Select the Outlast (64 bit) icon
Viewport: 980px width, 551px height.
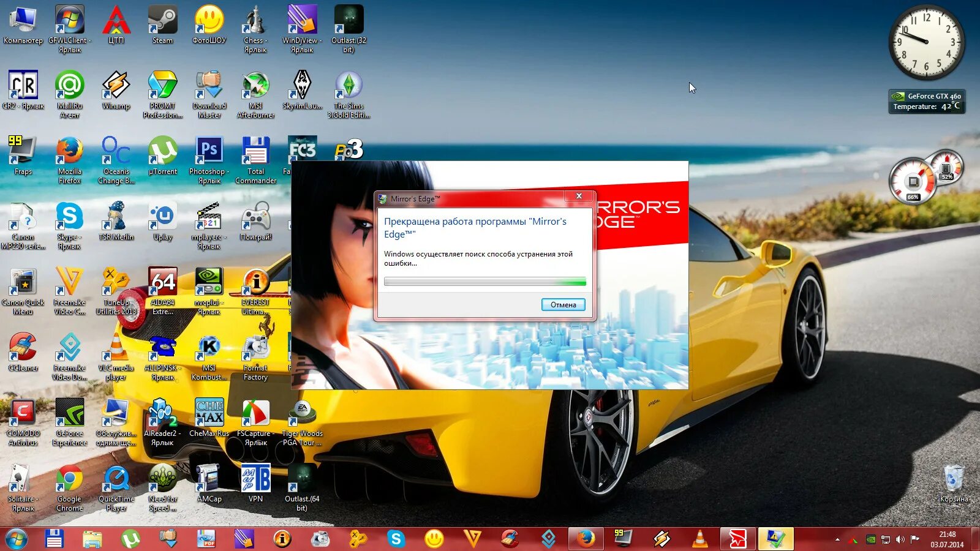click(x=302, y=487)
